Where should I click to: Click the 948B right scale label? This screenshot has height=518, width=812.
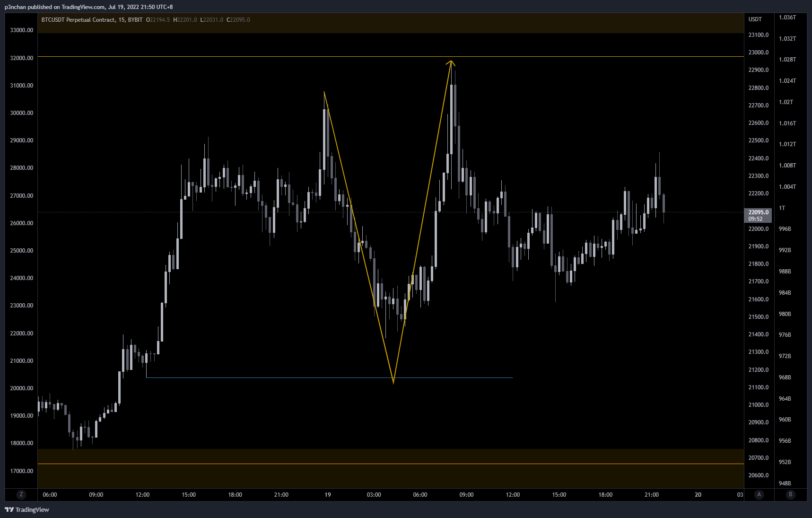tap(785, 483)
